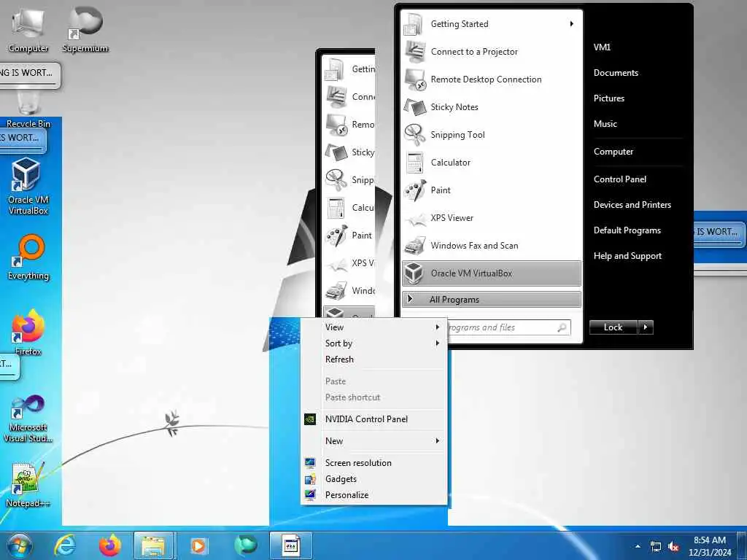
Task: Select Oracle VM VirtualBox desktop icon
Action: point(28,186)
